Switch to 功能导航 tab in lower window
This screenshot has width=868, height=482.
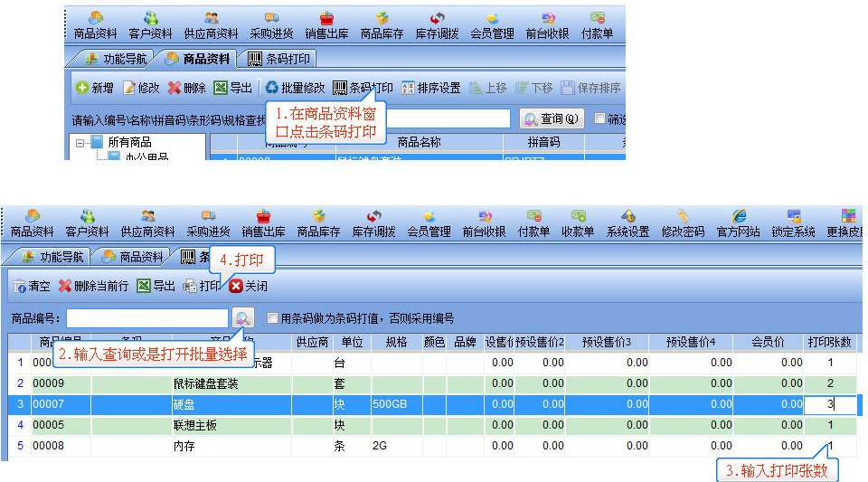pos(52,257)
